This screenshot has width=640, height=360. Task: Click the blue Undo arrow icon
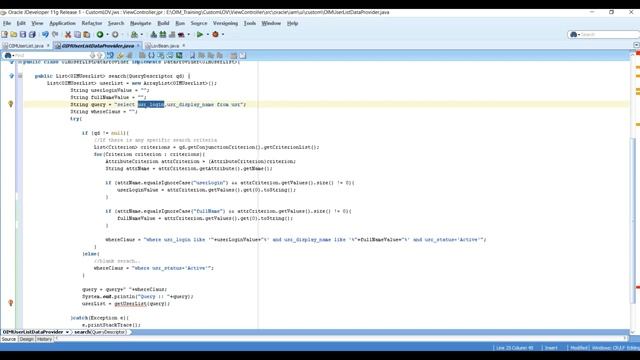click(45, 35)
